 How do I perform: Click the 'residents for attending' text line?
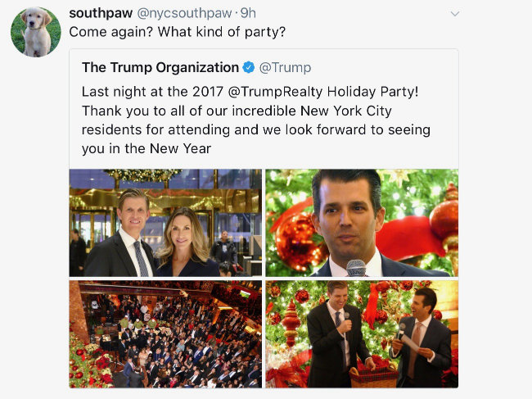coord(256,129)
